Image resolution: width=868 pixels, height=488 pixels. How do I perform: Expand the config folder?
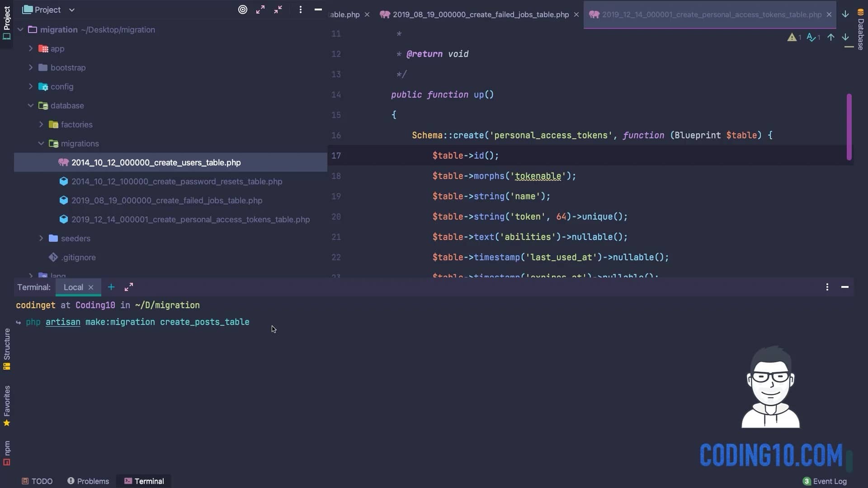coord(31,86)
